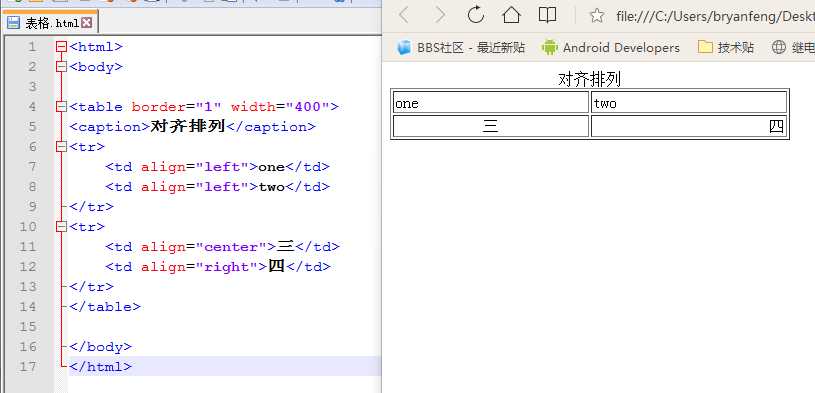Click the </table> tag on line 14
Screen dimensions: 815x393
click(x=104, y=307)
